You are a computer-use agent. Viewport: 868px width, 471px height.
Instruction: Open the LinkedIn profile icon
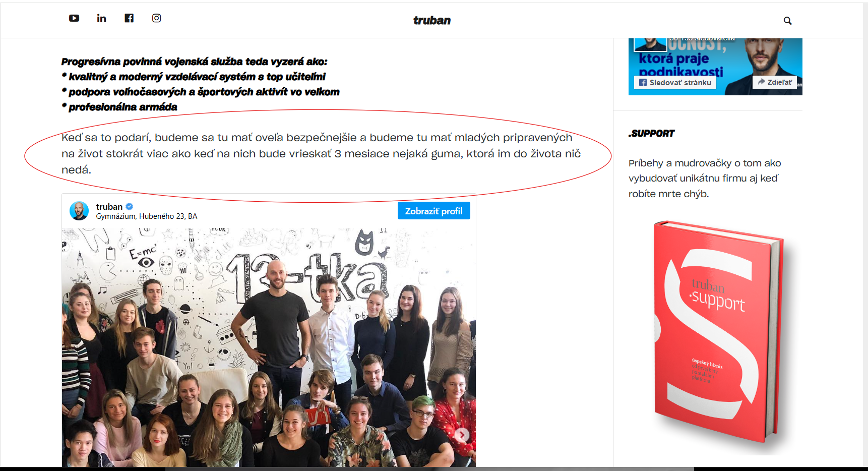[x=101, y=18]
